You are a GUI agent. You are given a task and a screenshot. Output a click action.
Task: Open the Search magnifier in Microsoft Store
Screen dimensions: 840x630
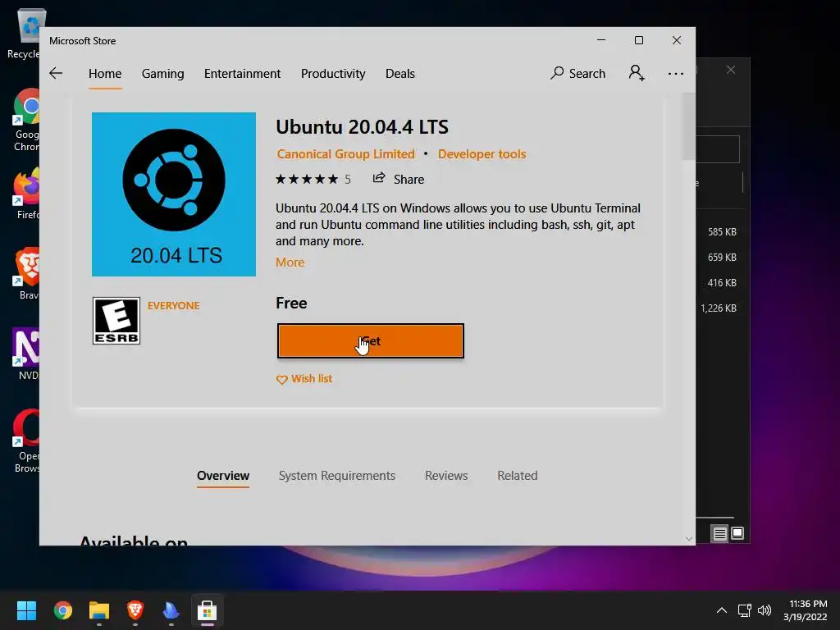point(577,73)
